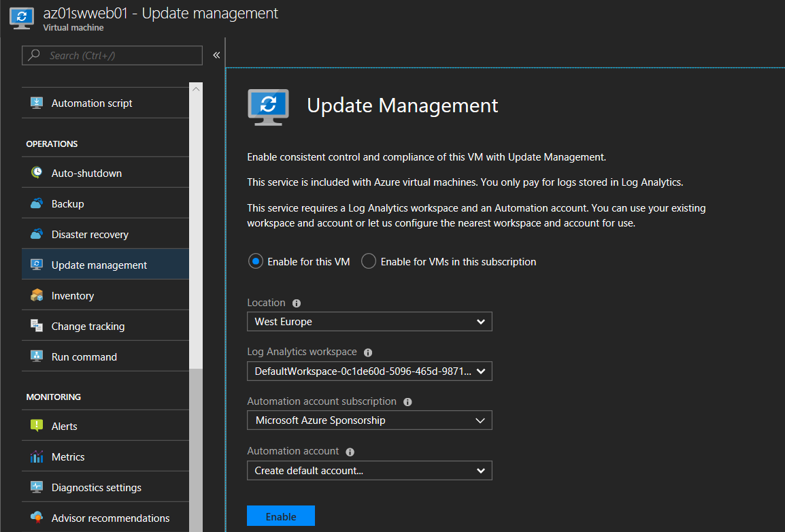Click the Location info tooltip icon
Screen dimensions: 785x532
coord(297,303)
